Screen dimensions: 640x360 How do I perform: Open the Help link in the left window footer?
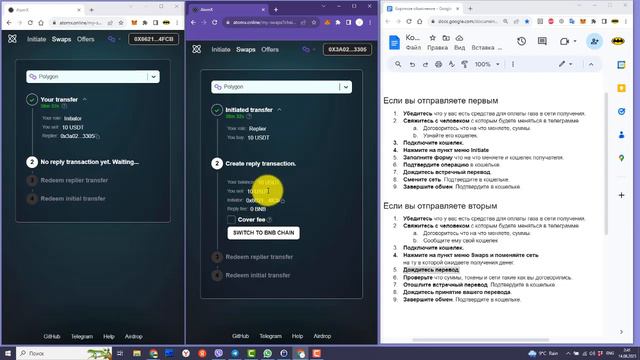click(109, 336)
